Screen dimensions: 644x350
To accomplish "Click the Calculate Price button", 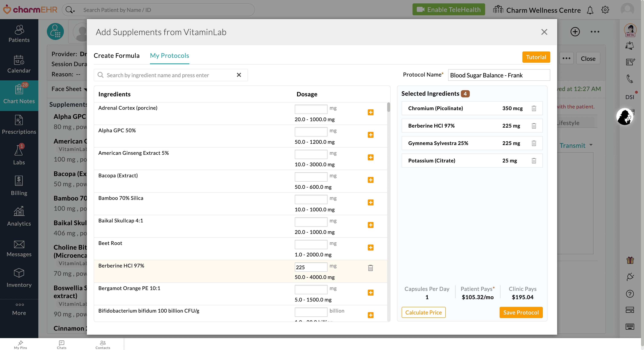I will [x=423, y=312].
